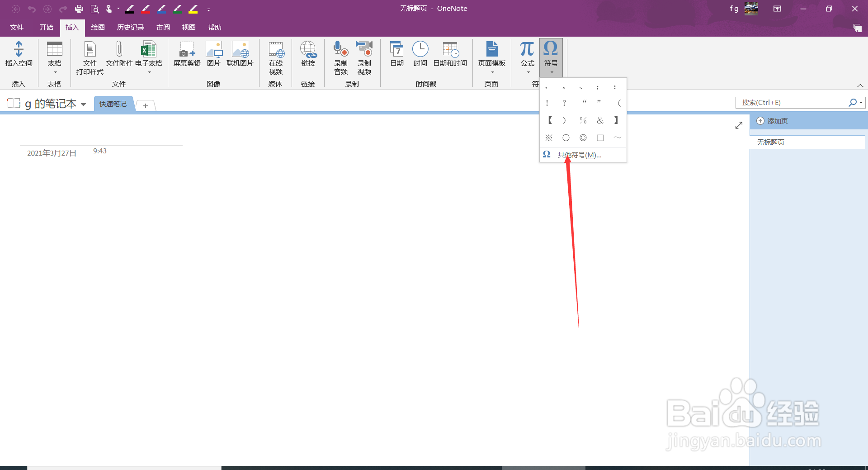Open Print Preview in quick access toolbar
This screenshot has height=470, width=868.
[x=94, y=9]
